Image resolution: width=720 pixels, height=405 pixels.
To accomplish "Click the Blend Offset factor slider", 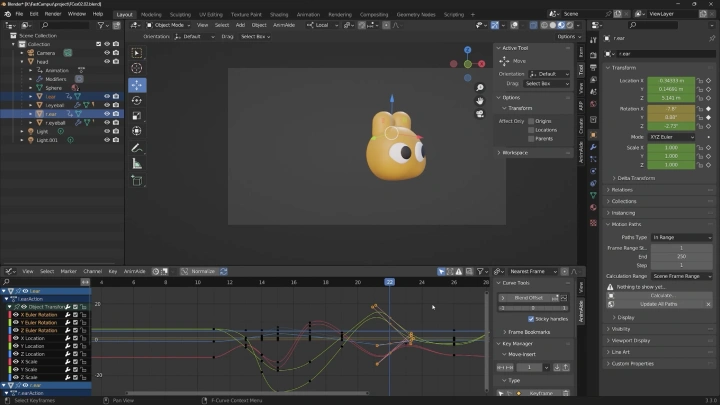I will pos(533,308).
